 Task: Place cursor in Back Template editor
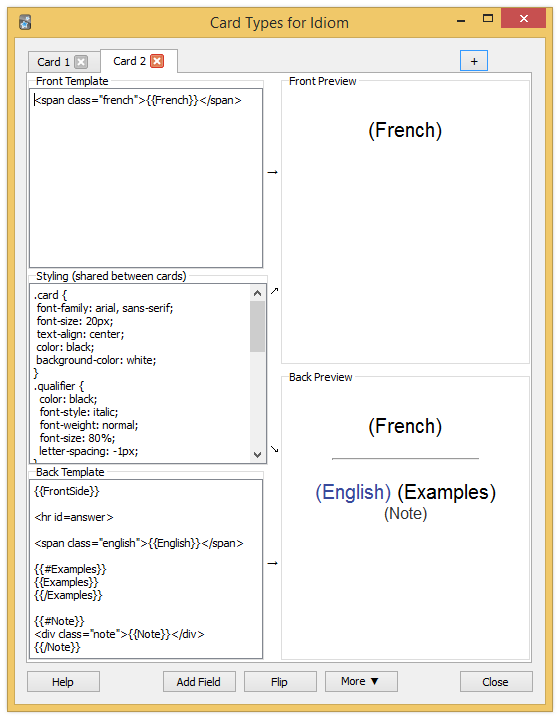(146, 569)
